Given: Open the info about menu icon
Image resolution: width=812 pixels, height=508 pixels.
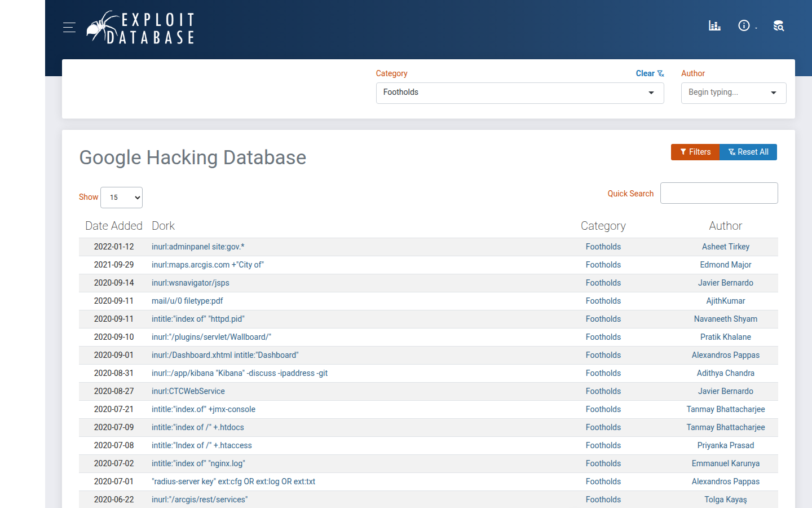Looking at the screenshot, I should 744,25.
